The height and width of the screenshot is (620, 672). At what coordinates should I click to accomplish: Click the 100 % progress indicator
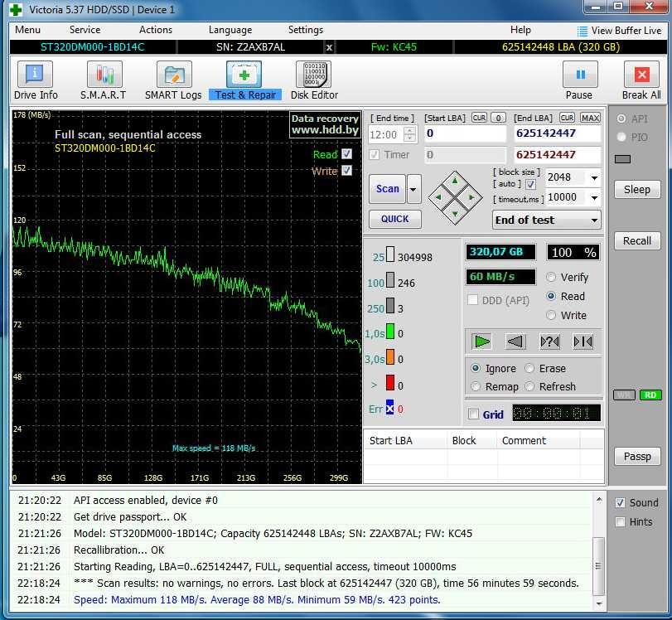[x=573, y=252]
